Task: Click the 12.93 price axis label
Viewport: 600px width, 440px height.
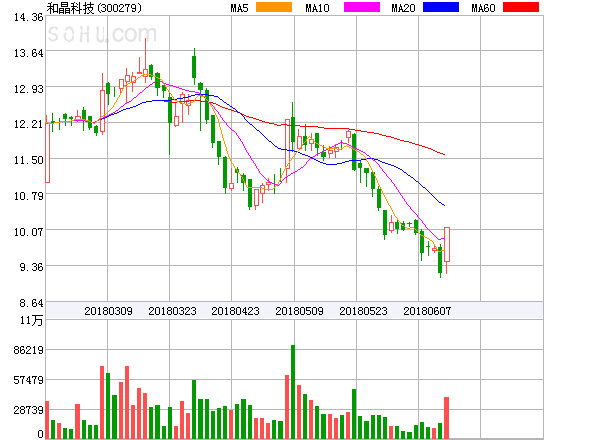Action: 29,89
